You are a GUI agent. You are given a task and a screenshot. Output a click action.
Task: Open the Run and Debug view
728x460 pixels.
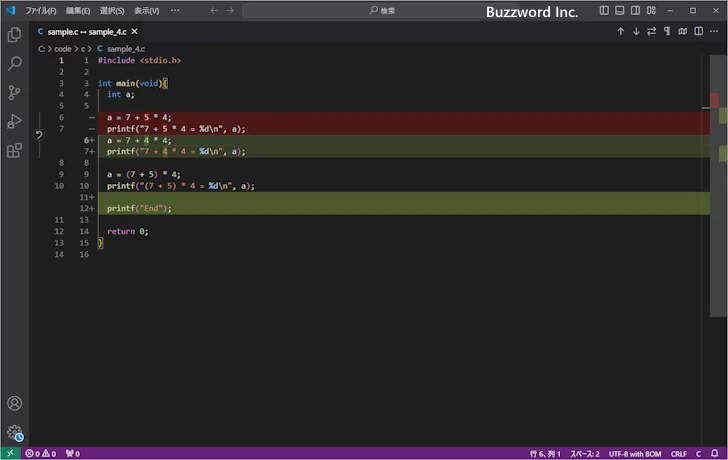click(14, 121)
